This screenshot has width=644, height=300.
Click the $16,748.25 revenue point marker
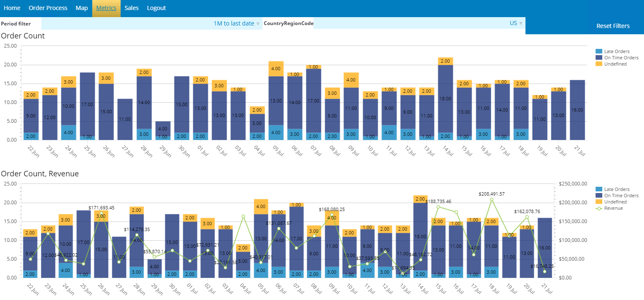click(x=545, y=272)
